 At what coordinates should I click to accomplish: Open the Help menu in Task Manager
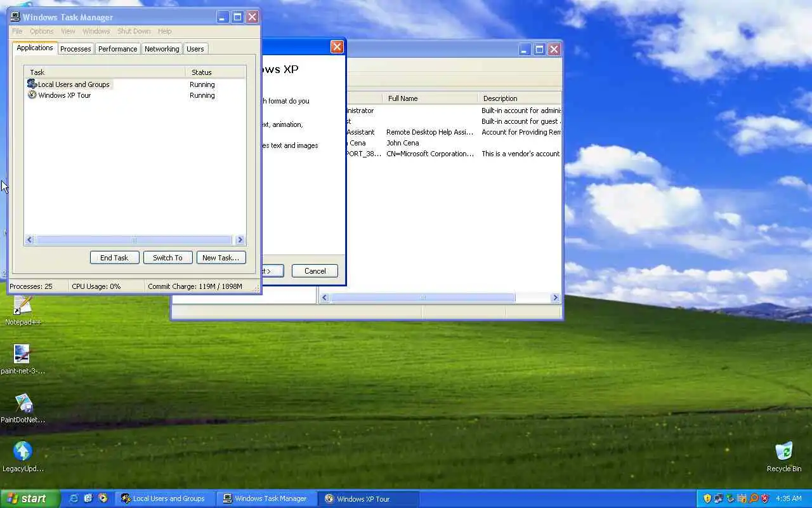(165, 31)
